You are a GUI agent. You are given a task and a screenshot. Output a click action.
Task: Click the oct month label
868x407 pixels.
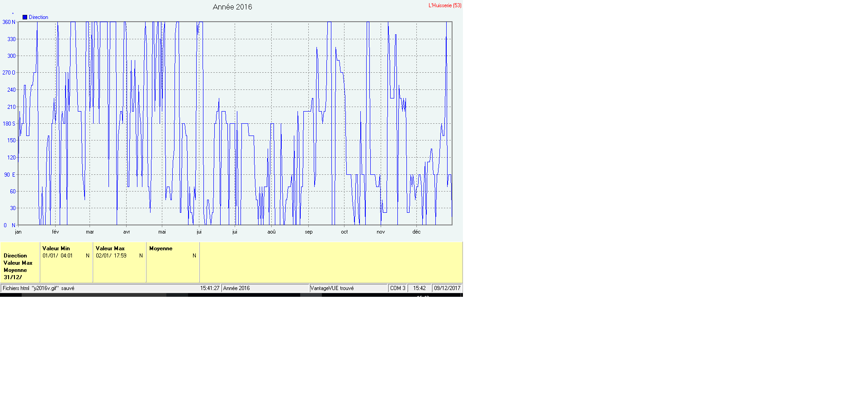pos(344,232)
